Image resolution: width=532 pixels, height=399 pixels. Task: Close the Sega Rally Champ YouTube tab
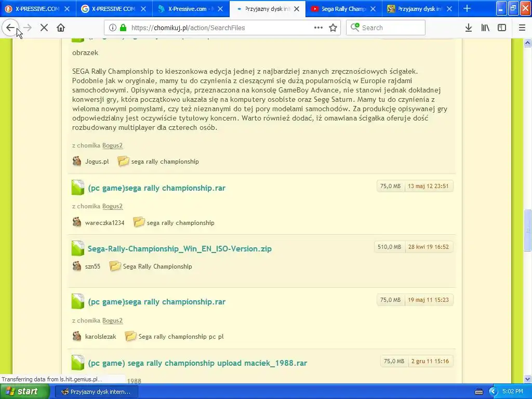[x=373, y=9]
